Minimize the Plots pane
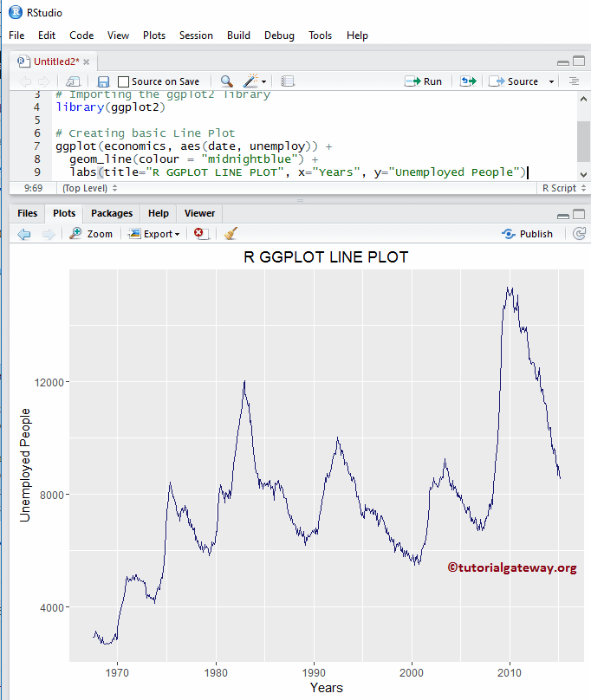 [x=563, y=216]
